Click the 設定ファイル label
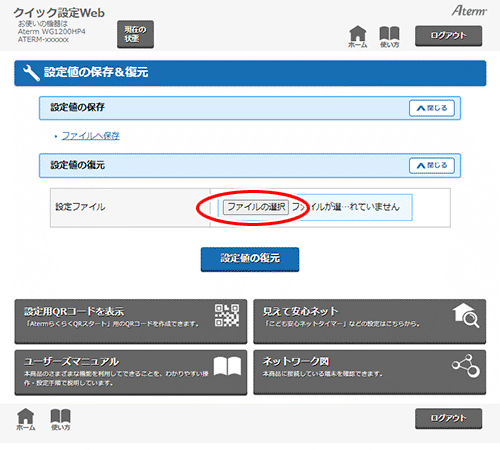Image resolution: width=500 pixels, height=450 pixels. click(x=80, y=207)
